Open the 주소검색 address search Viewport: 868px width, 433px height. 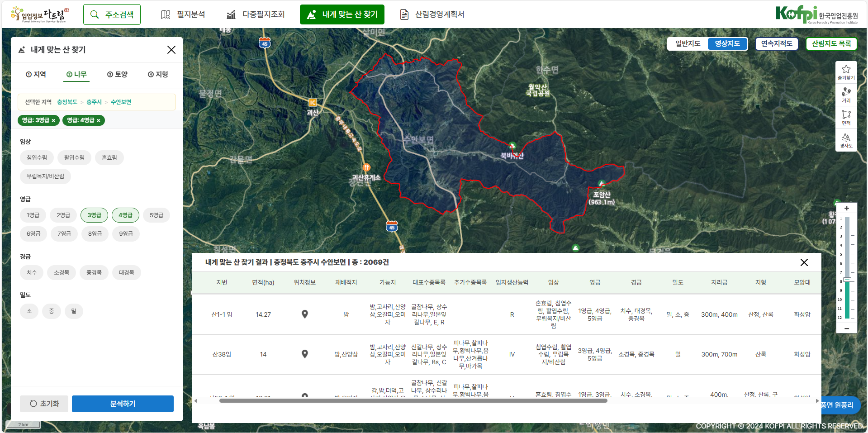pos(112,14)
